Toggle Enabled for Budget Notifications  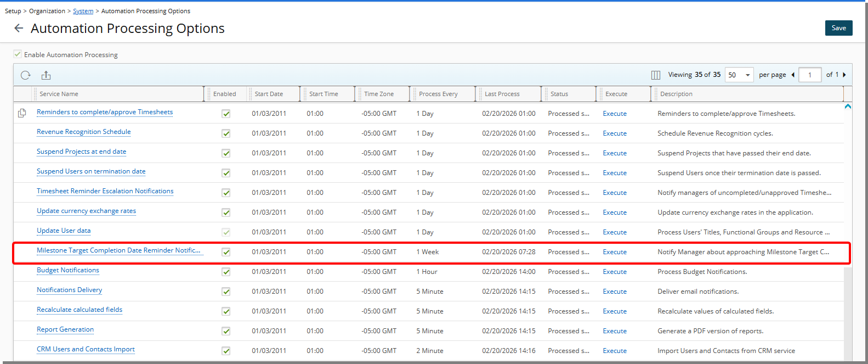click(226, 272)
